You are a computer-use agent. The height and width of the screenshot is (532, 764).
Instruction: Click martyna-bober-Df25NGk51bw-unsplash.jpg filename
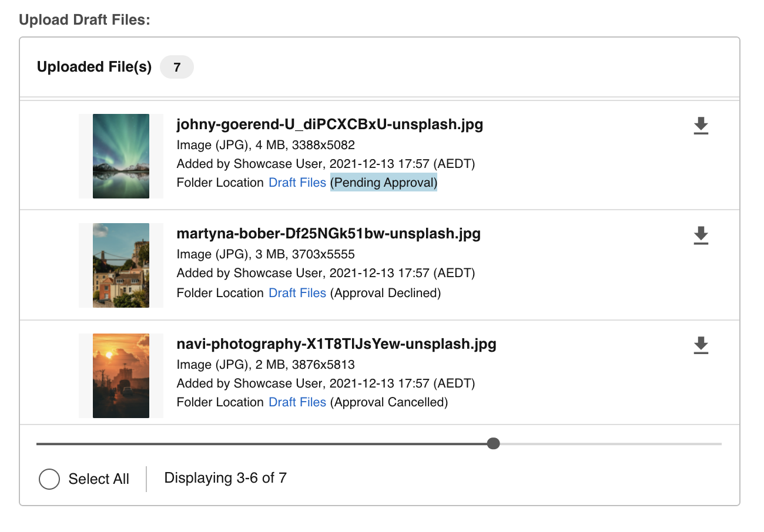329,234
